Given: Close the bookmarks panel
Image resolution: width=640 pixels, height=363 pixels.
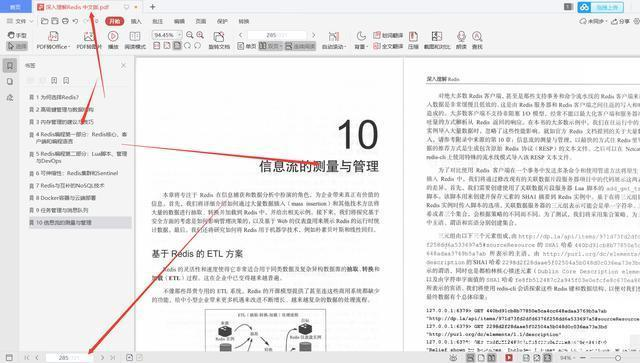Looking at the screenshot, I should click(x=123, y=65).
